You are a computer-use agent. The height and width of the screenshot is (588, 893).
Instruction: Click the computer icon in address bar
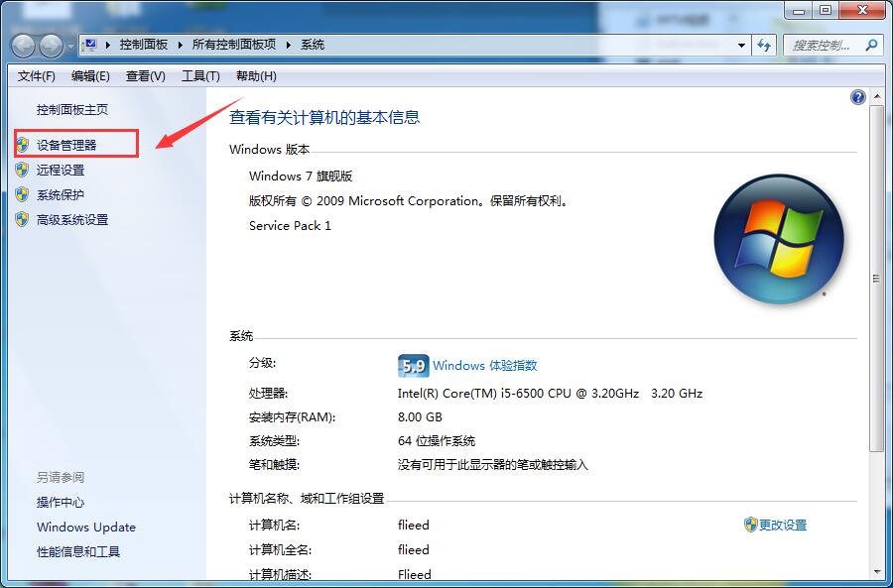[90, 45]
